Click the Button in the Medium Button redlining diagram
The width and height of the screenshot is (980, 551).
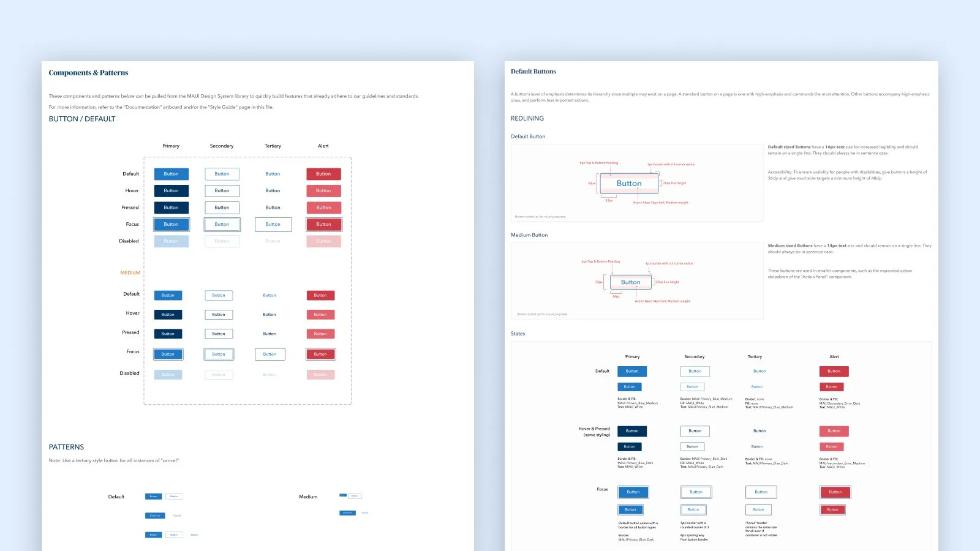click(x=630, y=282)
